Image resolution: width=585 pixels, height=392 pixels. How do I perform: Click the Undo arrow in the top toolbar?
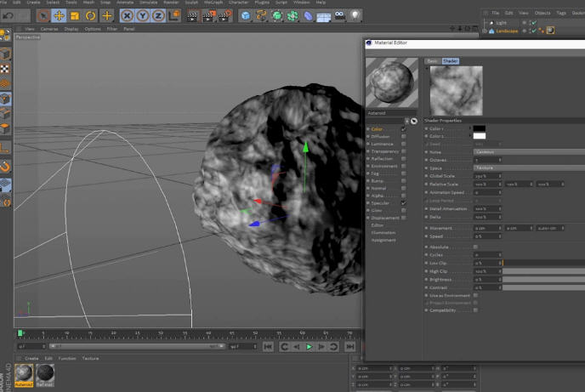[9, 15]
